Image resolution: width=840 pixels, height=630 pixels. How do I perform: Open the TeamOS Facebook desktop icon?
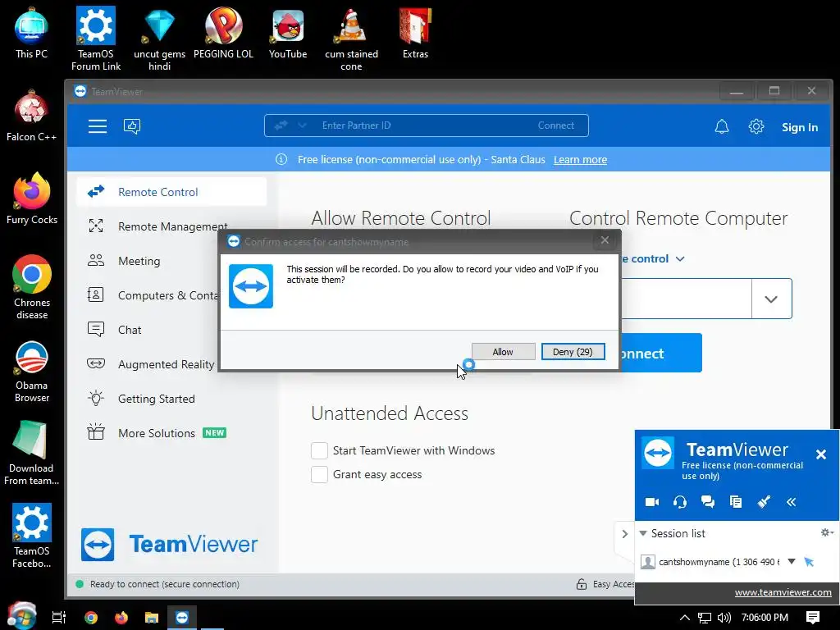32,536
